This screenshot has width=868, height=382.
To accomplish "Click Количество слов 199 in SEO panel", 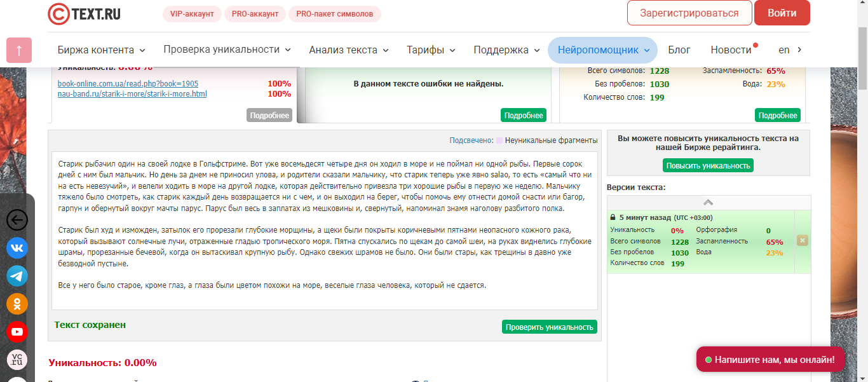I will [657, 97].
